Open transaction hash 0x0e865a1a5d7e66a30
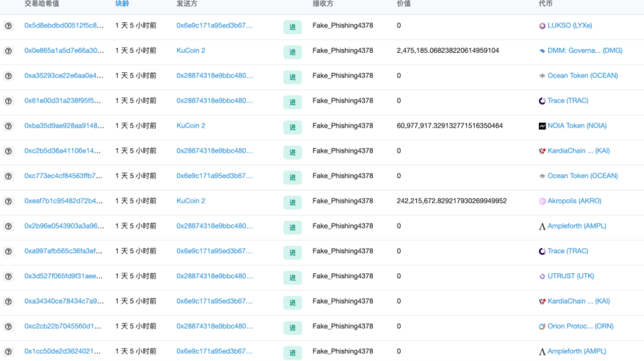Image resolution: width=644 pixels, height=361 pixels. 64,51
